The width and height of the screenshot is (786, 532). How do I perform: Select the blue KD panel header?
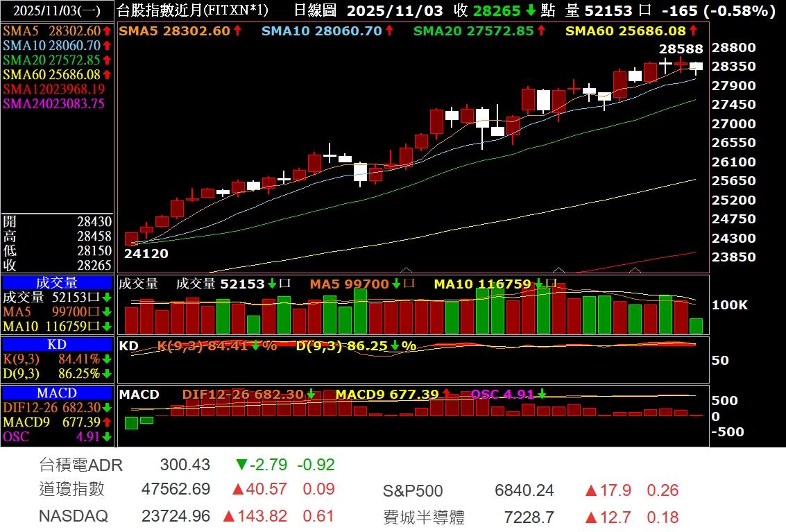click(57, 345)
